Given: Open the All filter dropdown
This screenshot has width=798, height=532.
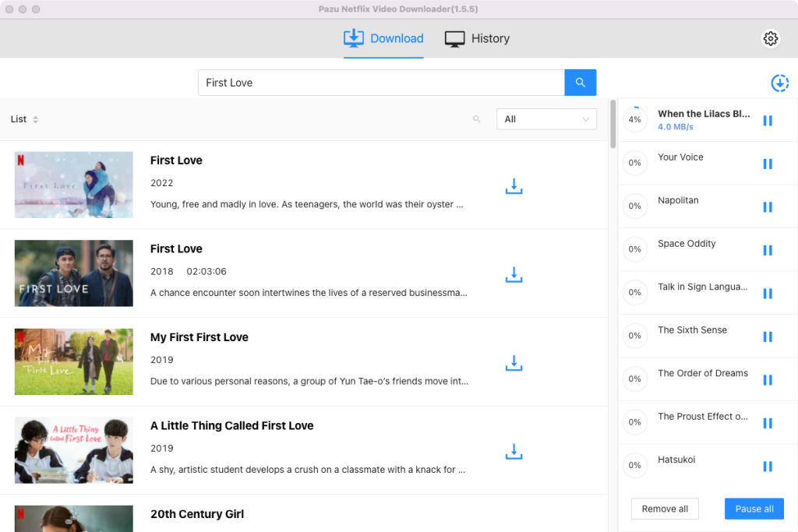Looking at the screenshot, I should click(546, 119).
